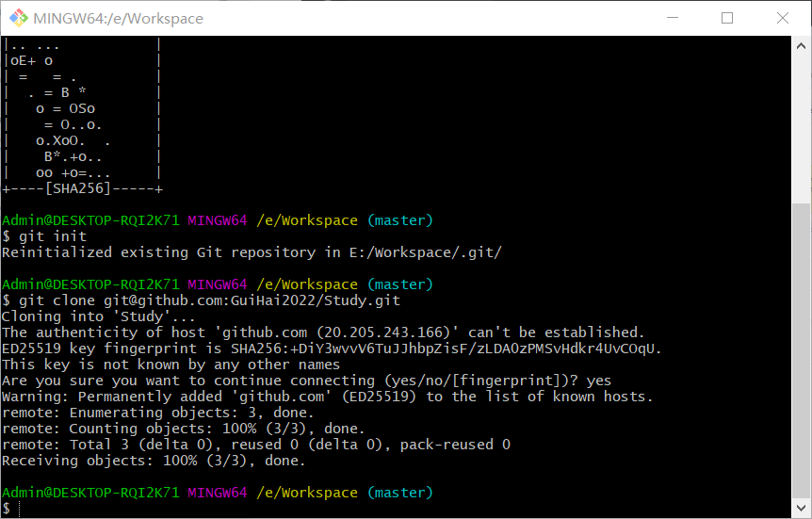Click the scrollbar down arrow
The width and height of the screenshot is (812, 519).
click(801, 507)
